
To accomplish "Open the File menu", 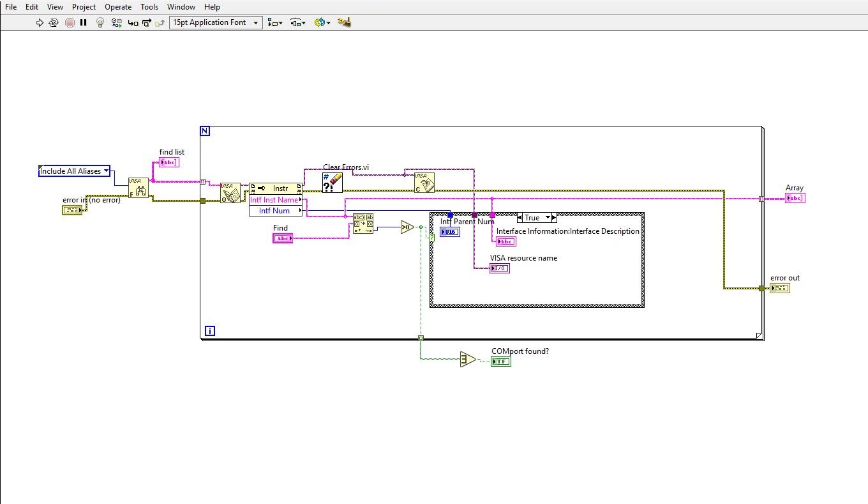I will pyautogui.click(x=11, y=7).
